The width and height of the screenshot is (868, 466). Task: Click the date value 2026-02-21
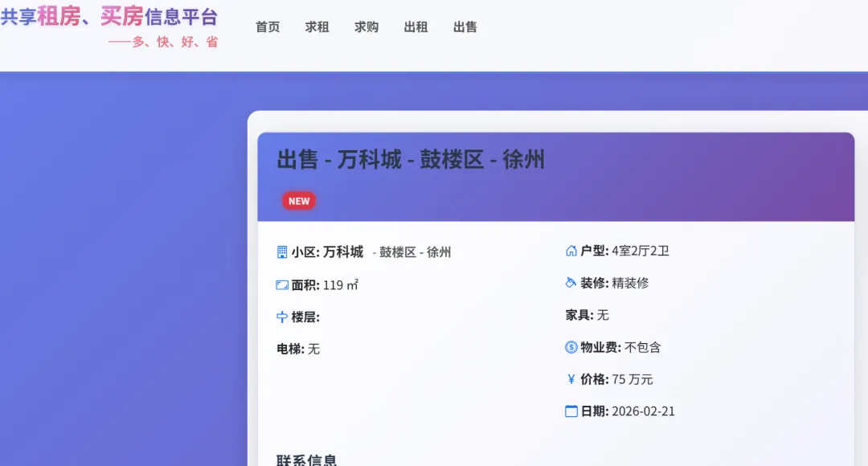coord(643,411)
